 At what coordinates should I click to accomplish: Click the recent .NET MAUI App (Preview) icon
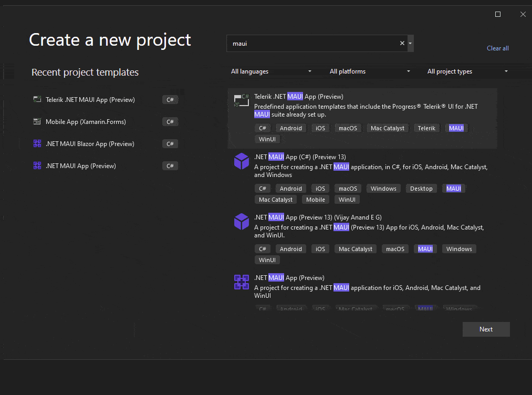click(37, 165)
